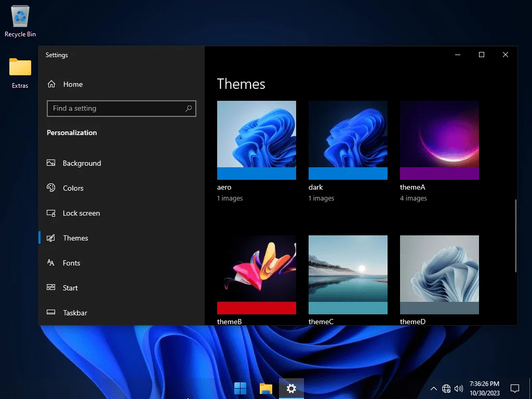The image size is (532, 399).
Task: Maximize the Settings window
Action: (482, 55)
